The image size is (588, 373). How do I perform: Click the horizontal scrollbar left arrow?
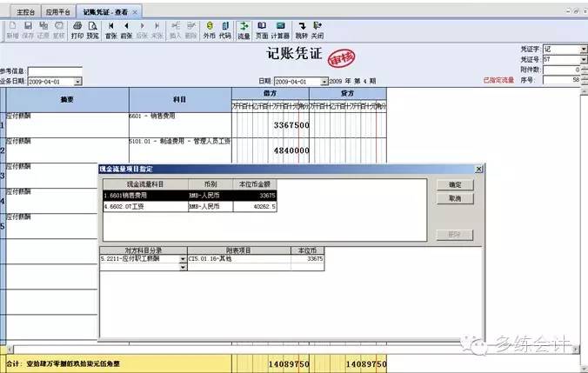[x=10, y=350]
